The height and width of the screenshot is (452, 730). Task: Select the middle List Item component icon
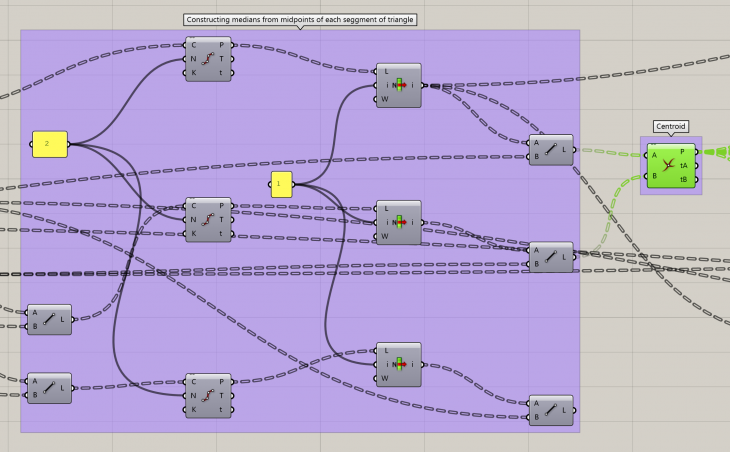click(x=399, y=222)
